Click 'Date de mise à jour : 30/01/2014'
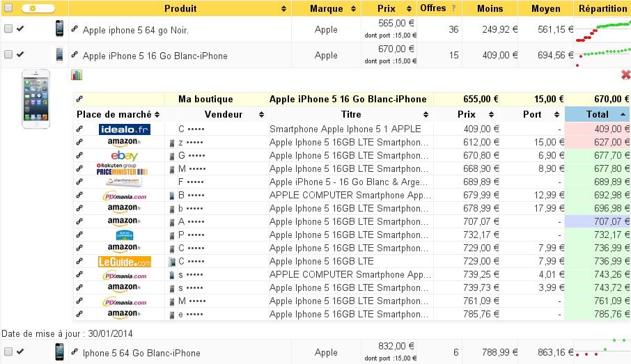This screenshot has width=631, height=364. (67, 333)
